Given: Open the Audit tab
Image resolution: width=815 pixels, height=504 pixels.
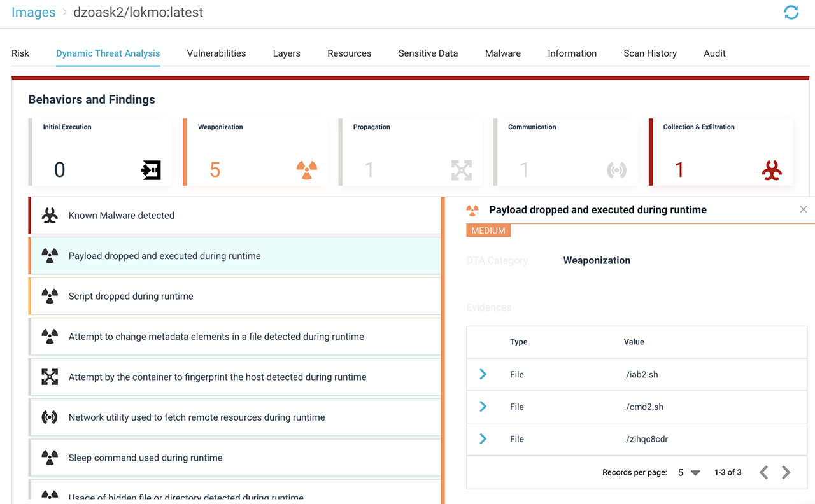Looking at the screenshot, I should coord(715,53).
